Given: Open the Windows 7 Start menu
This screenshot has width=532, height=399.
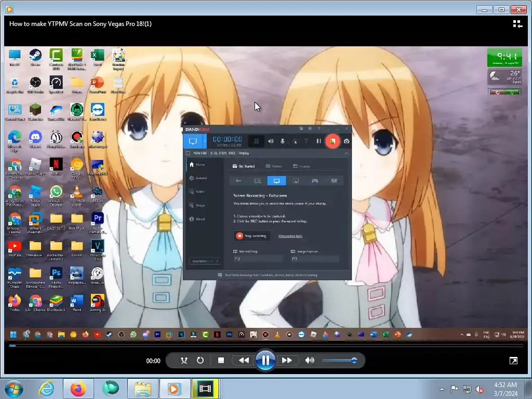Looking at the screenshot, I should [x=14, y=389].
